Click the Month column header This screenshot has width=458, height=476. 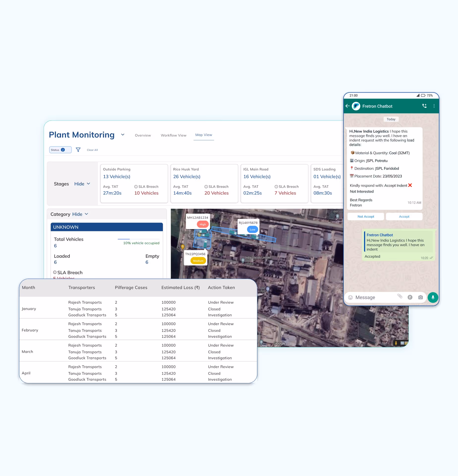pos(29,288)
